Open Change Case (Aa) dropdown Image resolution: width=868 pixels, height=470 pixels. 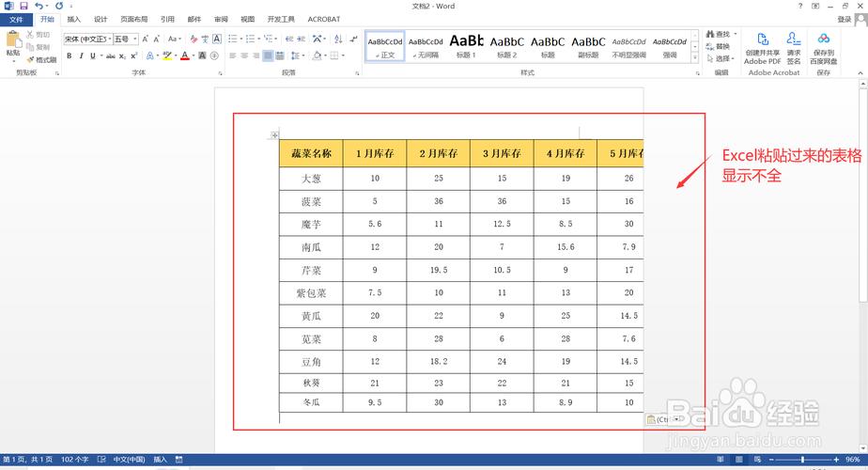click(x=175, y=39)
